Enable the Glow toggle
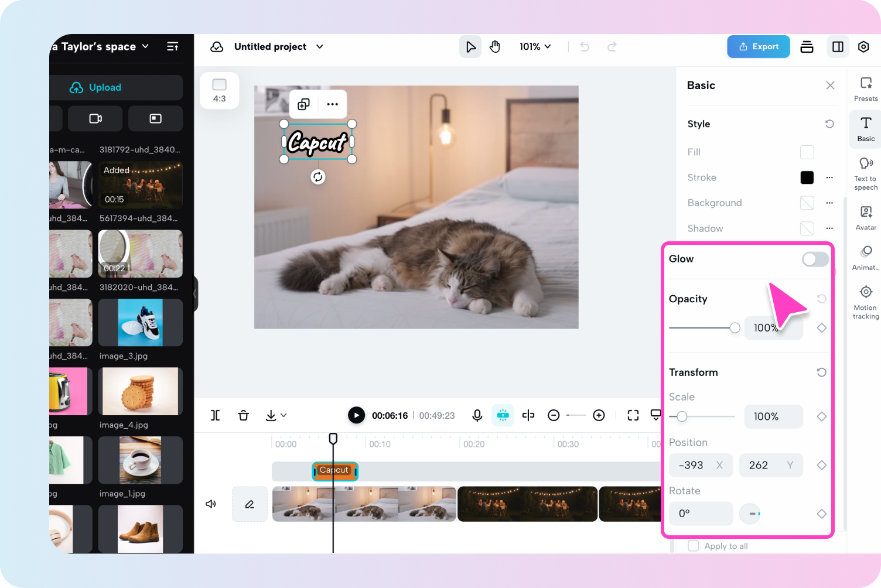The width and height of the screenshot is (881, 588). tap(815, 259)
